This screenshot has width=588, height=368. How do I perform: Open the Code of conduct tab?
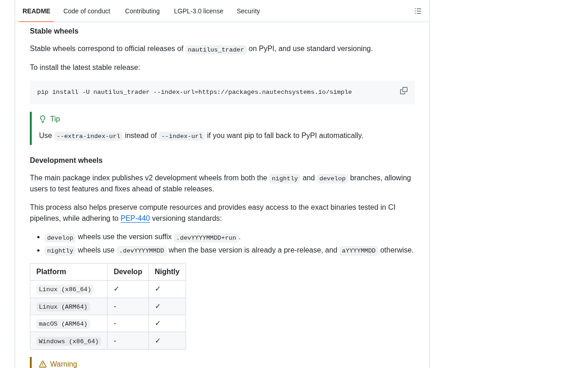[x=87, y=11]
